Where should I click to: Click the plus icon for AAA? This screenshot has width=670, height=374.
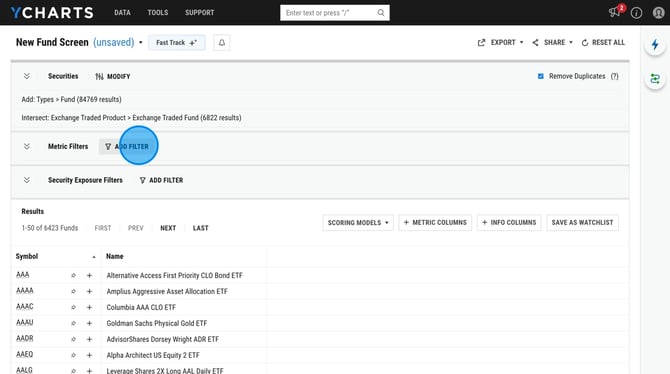(x=89, y=275)
